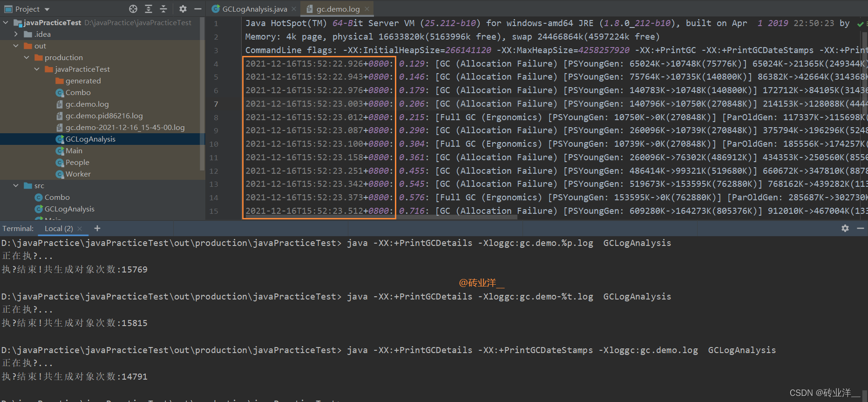Click the 0.129 Allocation Failure log line

[556, 63]
